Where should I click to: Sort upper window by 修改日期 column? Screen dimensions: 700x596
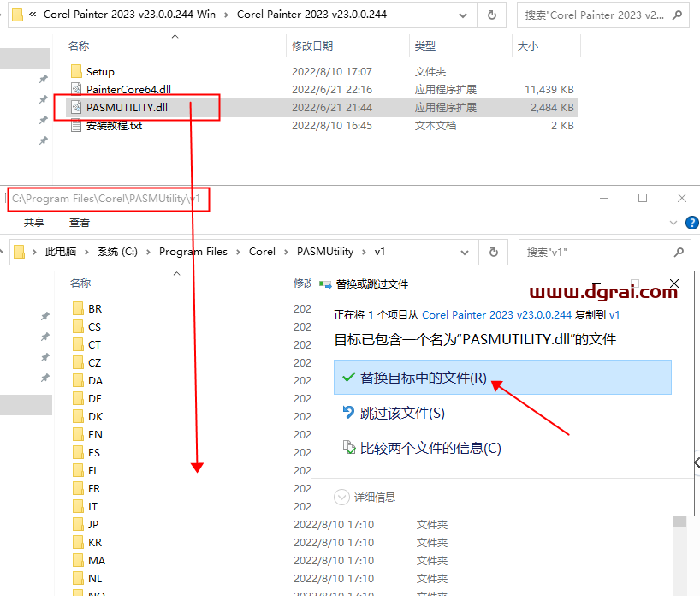tap(312, 45)
